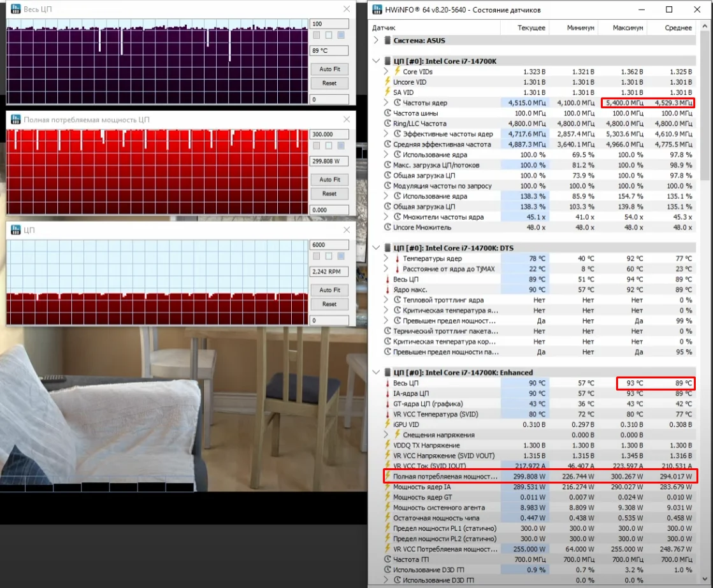
Task: Click the maximum field showing 6000 in the fan graph
Action: click(329, 245)
